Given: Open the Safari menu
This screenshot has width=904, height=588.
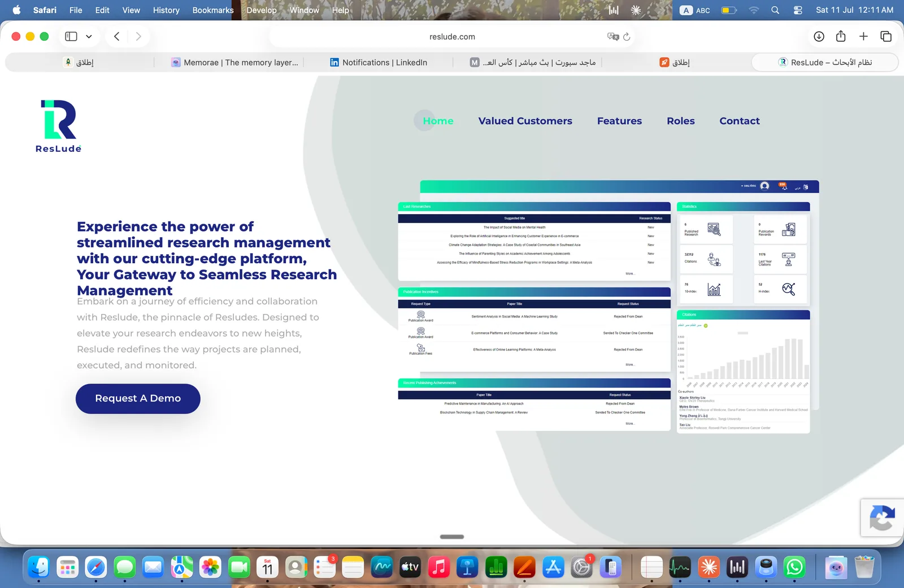Looking at the screenshot, I should click(x=45, y=10).
